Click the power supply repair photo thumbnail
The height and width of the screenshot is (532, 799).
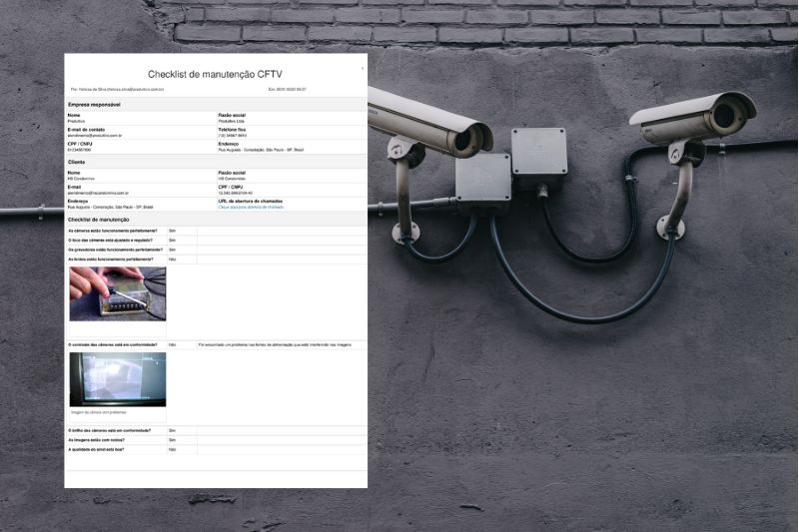(117, 294)
